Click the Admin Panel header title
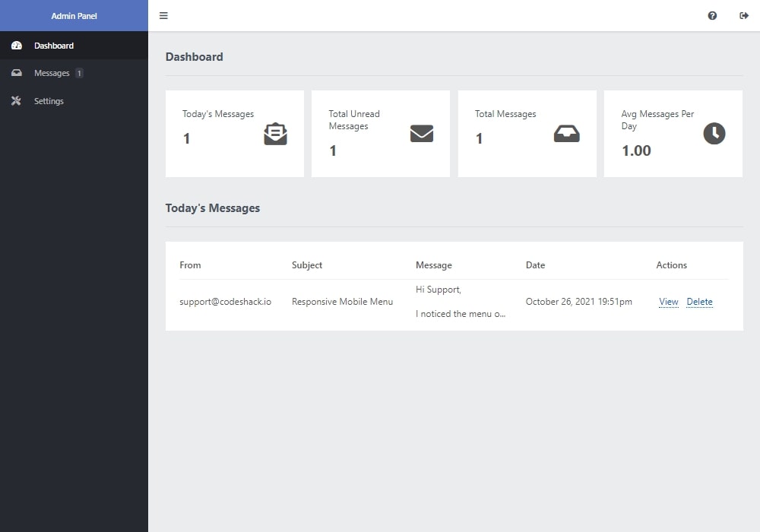This screenshot has width=760, height=532. pyautogui.click(x=74, y=16)
